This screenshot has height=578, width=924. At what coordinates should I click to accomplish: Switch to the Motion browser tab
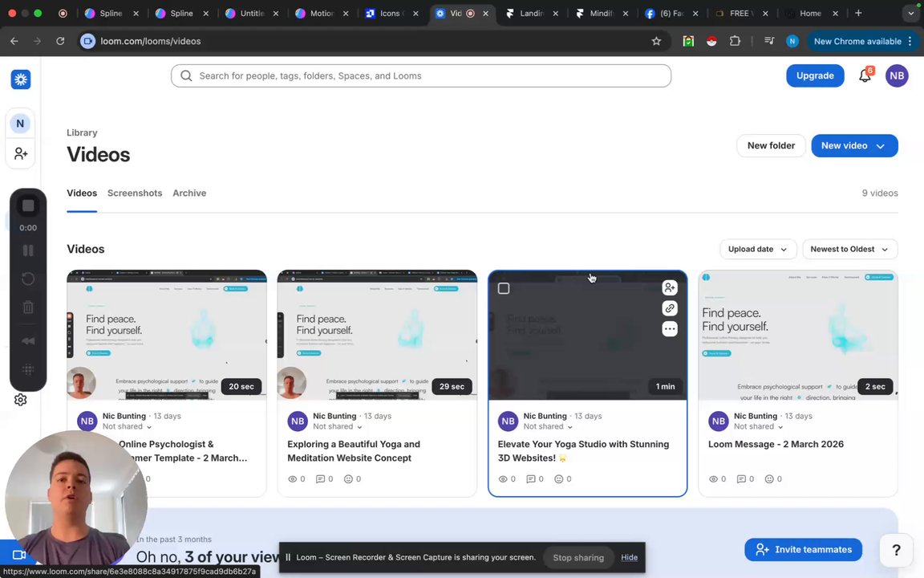pos(322,13)
